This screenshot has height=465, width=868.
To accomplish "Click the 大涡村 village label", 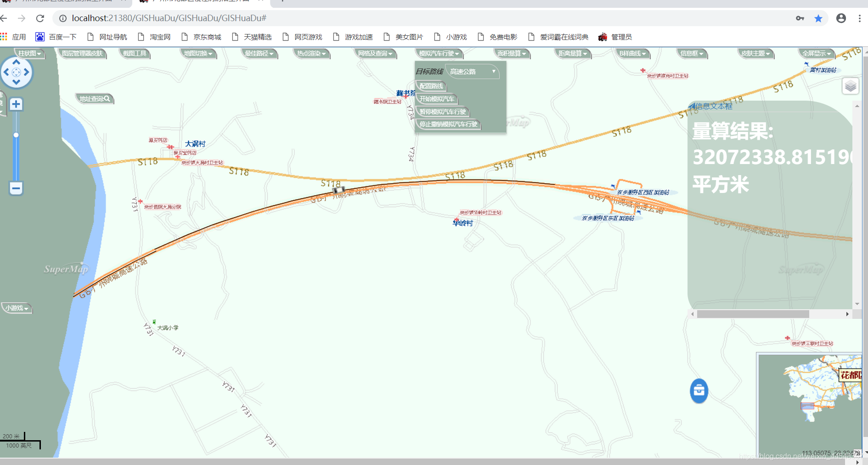I will tap(195, 144).
